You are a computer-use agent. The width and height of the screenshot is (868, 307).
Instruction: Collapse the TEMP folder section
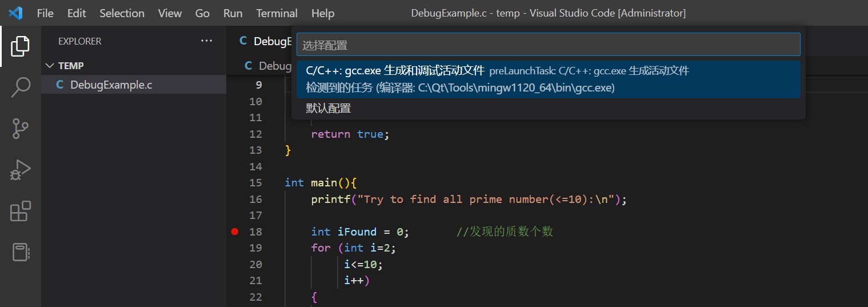point(134,66)
